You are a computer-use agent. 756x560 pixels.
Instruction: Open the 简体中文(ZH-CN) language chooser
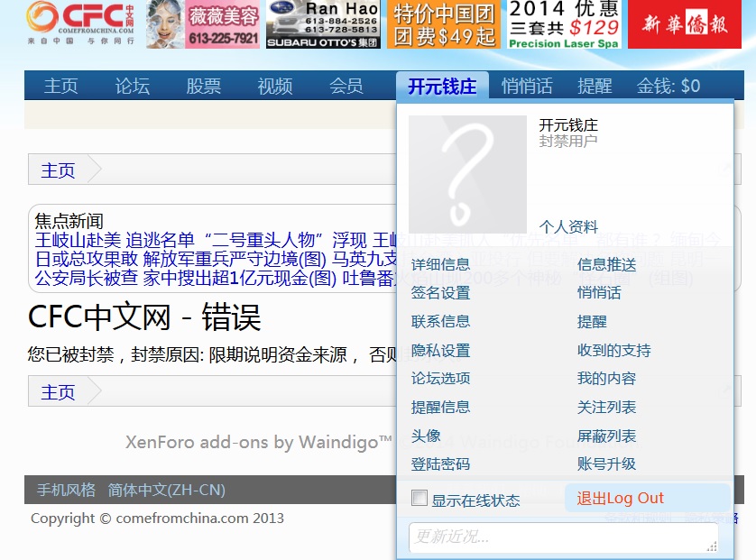(166, 490)
